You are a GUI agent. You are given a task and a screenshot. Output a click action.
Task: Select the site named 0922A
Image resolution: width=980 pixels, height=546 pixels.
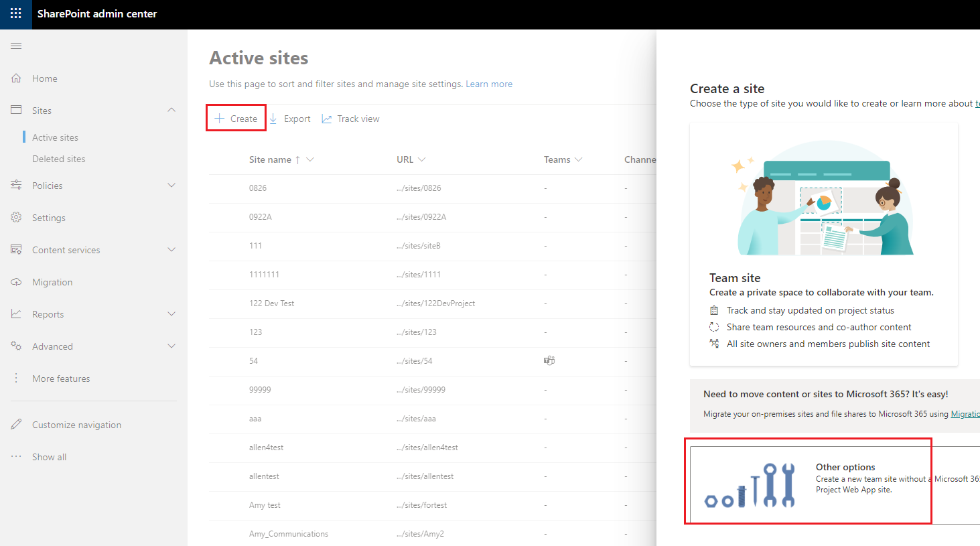[x=261, y=217]
